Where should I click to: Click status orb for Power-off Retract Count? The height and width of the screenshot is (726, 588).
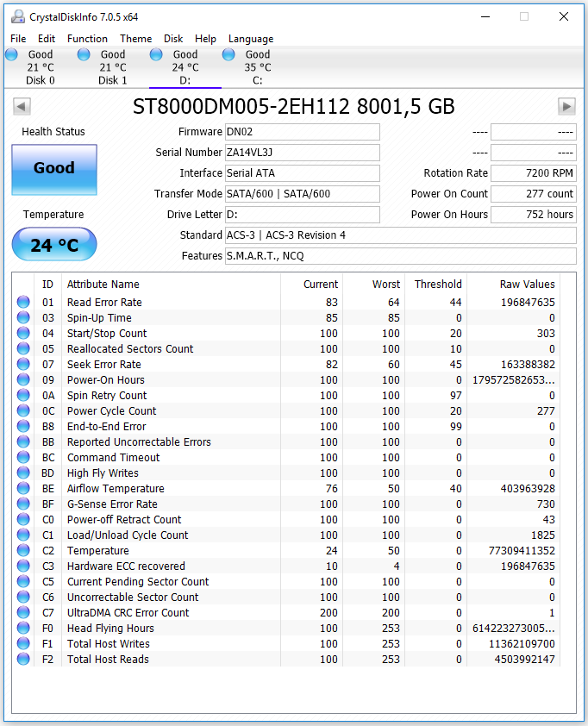23,519
